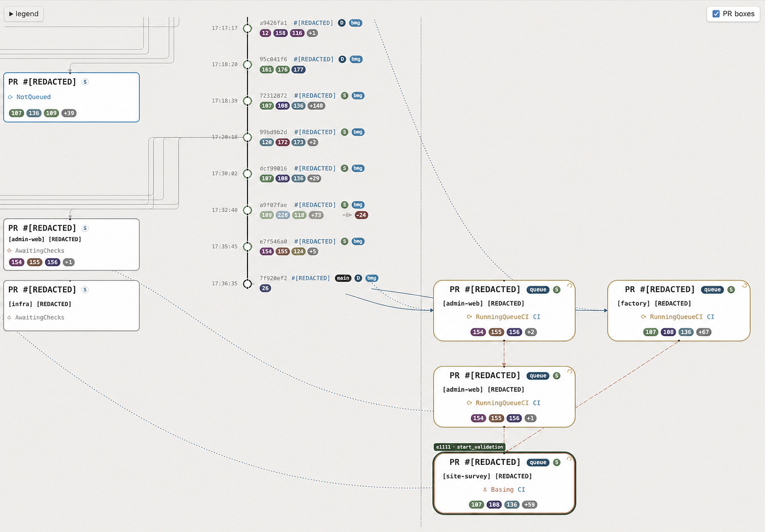Screen dimensions: 765x532
Task: Select tag 172 on commit 99bd9b2d
Action: pos(283,142)
